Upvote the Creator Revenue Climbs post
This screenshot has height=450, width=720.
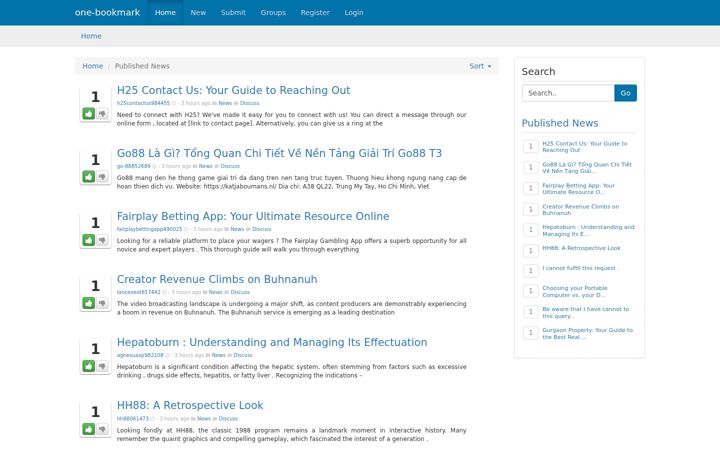89,303
